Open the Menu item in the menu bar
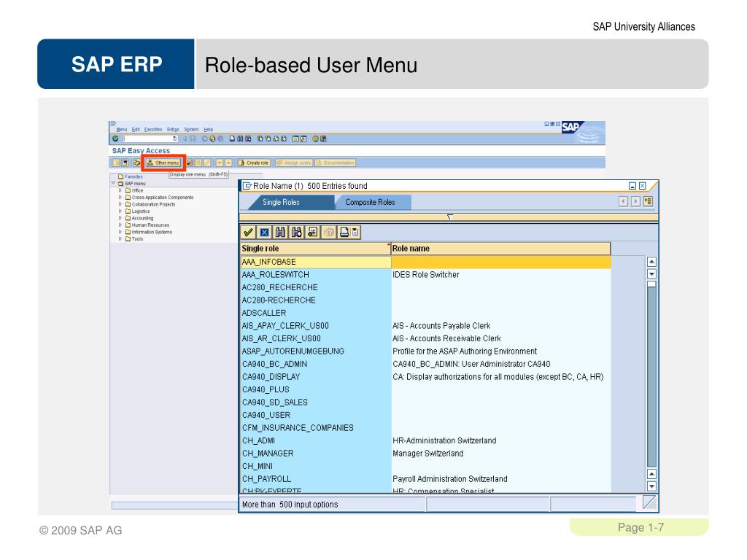 (122, 130)
